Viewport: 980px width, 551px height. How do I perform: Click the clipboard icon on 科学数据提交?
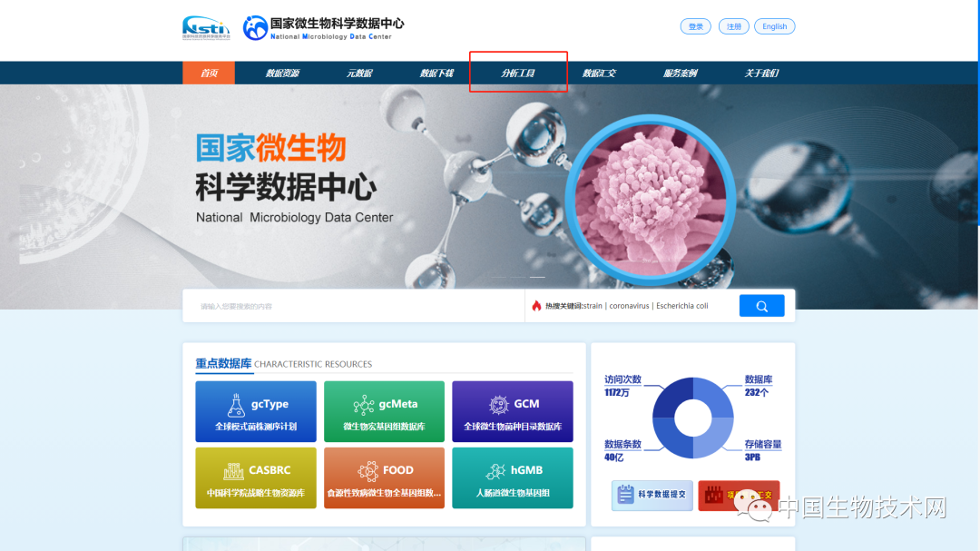(x=627, y=496)
